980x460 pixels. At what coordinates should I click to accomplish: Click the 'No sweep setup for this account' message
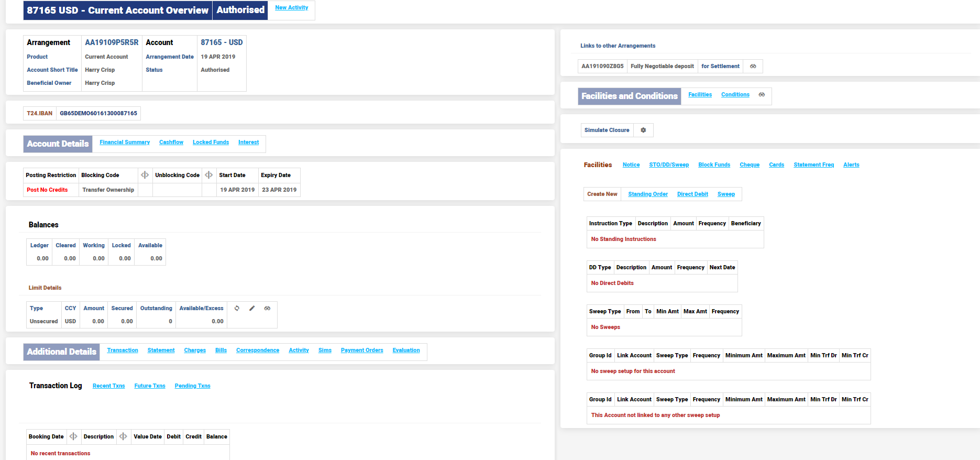coord(633,371)
